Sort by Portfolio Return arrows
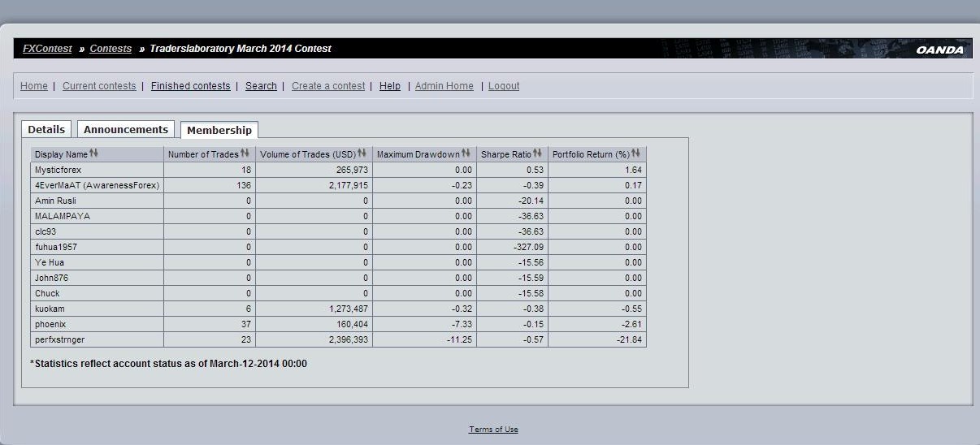The image size is (980, 445). (x=636, y=153)
